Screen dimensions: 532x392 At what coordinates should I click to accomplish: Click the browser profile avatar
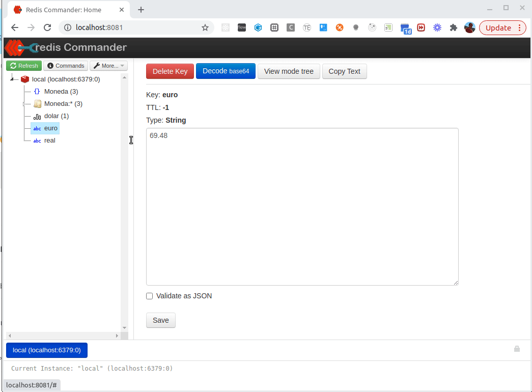(469, 27)
